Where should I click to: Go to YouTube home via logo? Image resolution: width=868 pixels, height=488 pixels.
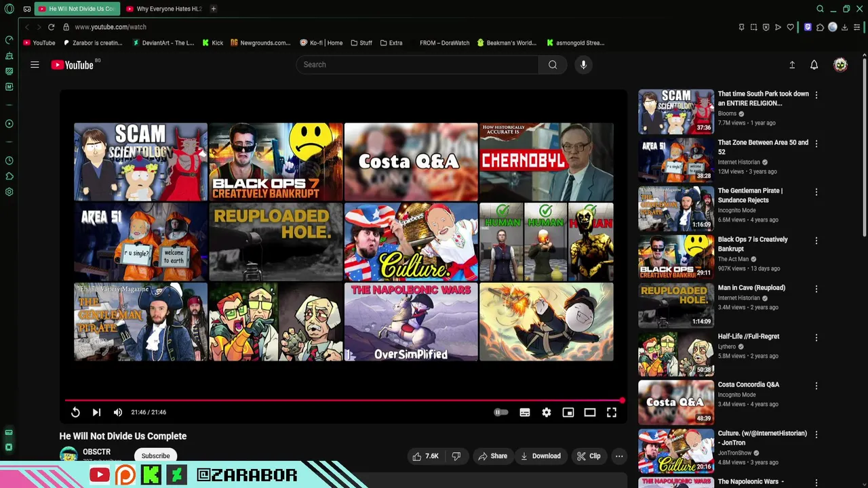point(73,65)
